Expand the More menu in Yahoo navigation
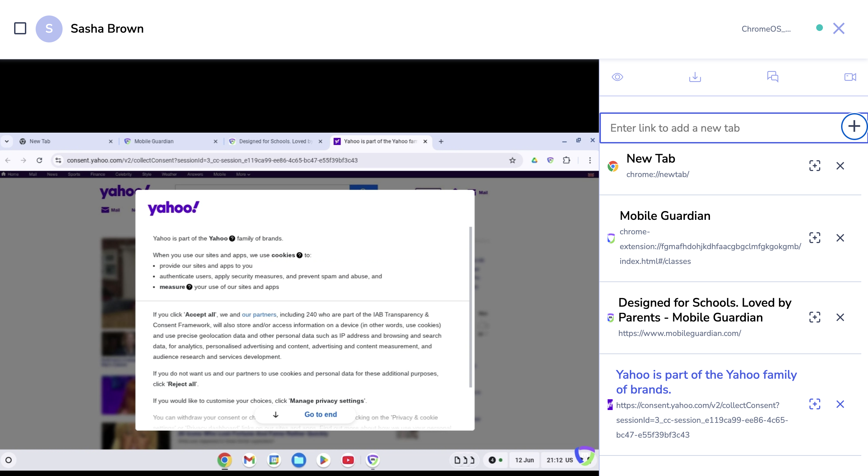This screenshot has height=476, width=868. [x=243, y=174]
